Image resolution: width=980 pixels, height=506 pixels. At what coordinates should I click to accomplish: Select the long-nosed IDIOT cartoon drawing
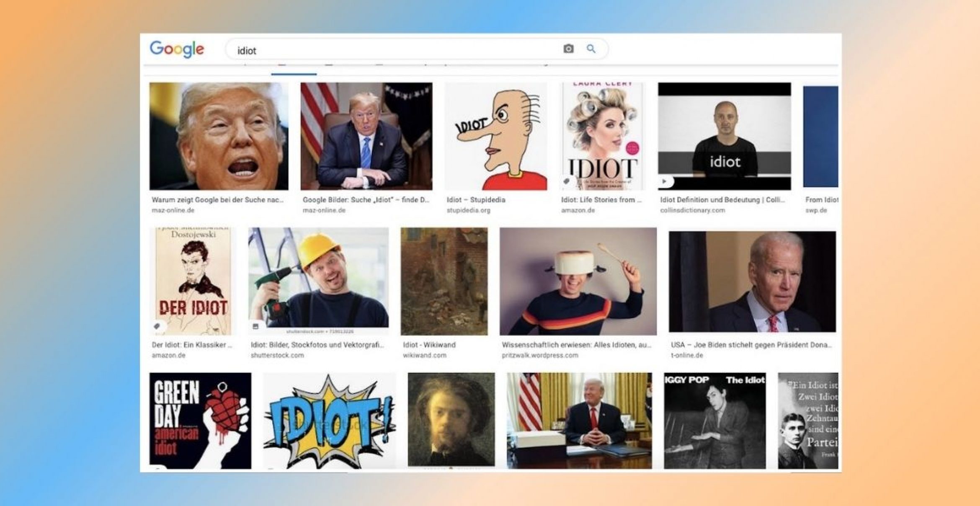[x=496, y=136]
